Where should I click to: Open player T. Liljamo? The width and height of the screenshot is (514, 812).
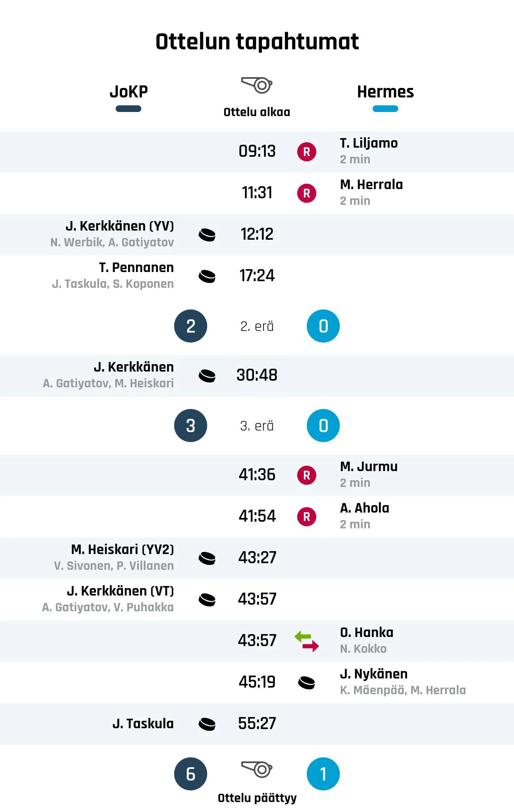coord(369,143)
